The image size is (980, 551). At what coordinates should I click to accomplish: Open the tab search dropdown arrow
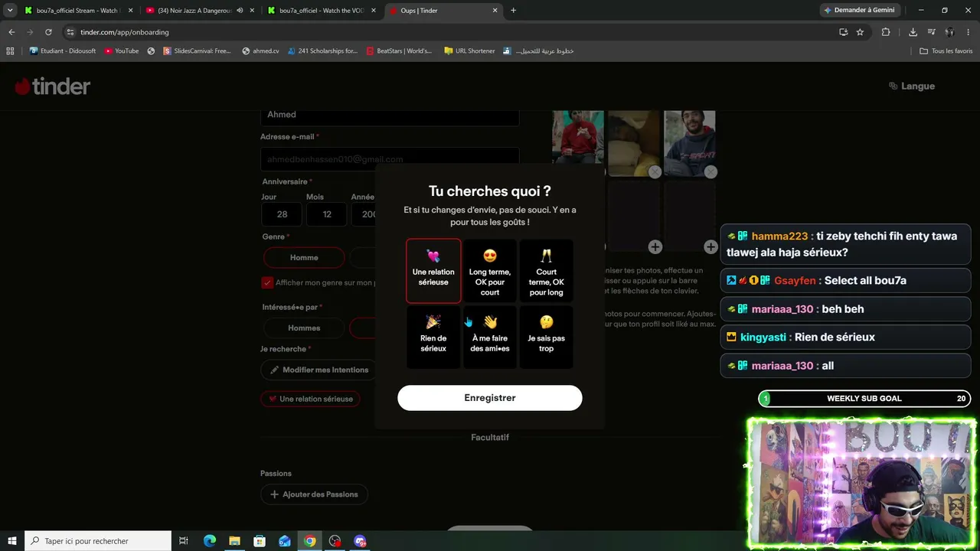point(10,11)
